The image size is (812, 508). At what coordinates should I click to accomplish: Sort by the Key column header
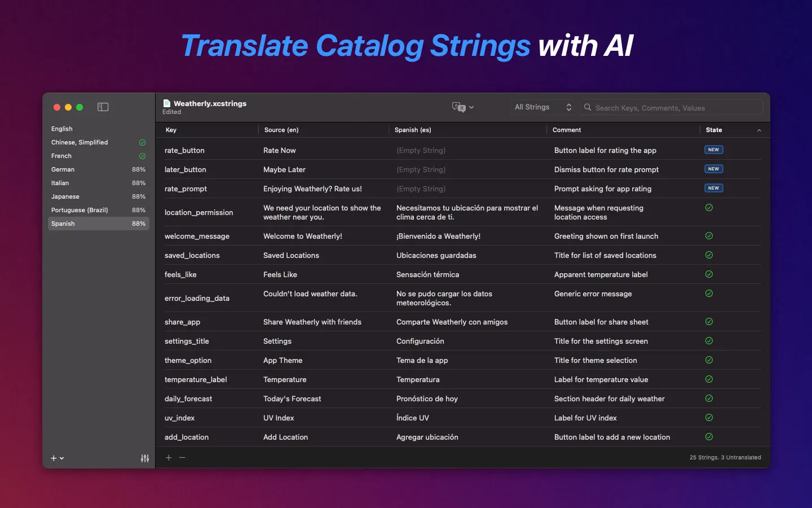pyautogui.click(x=208, y=130)
